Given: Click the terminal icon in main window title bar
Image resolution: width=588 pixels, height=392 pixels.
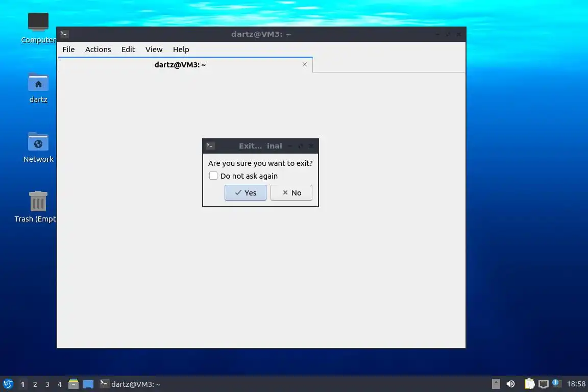Looking at the screenshot, I should (64, 34).
